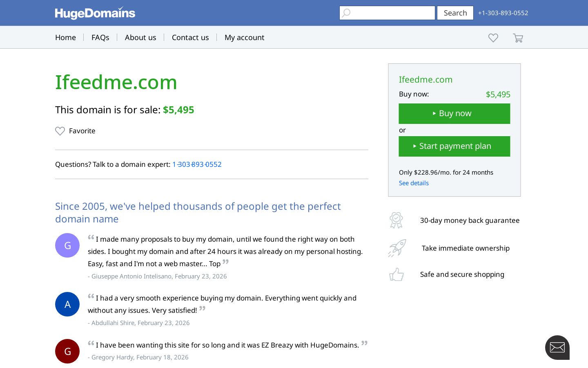The height and width of the screenshot is (368, 588).
Task: Open the FAQs page
Action: (x=100, y=38)
